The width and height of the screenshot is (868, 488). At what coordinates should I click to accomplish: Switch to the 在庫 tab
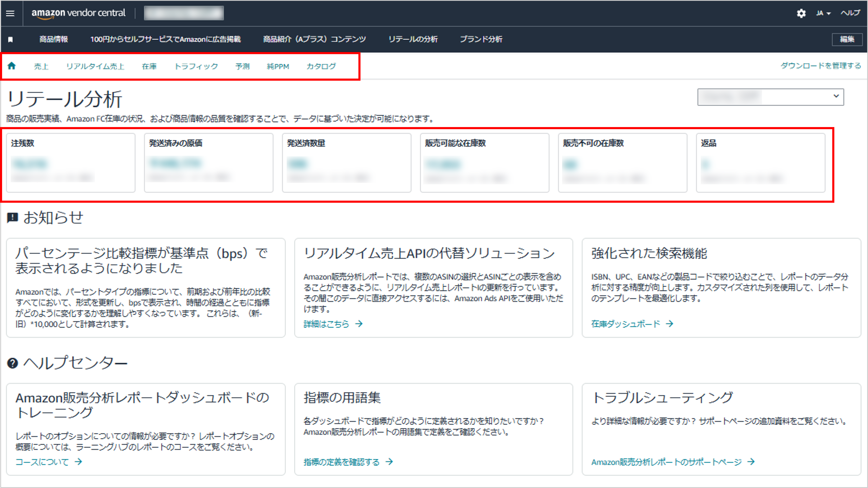pyautogui.click(x=149, y=66)
